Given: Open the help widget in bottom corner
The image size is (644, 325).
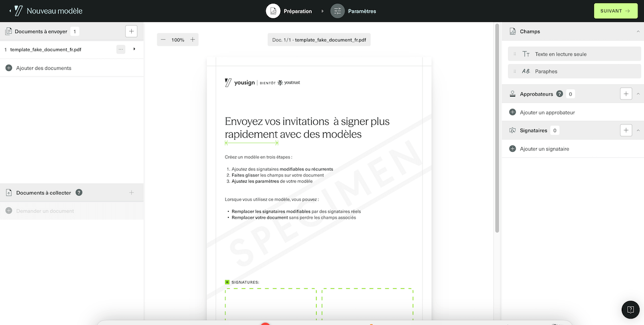Looking at the screenshot, I should point(630,310).
